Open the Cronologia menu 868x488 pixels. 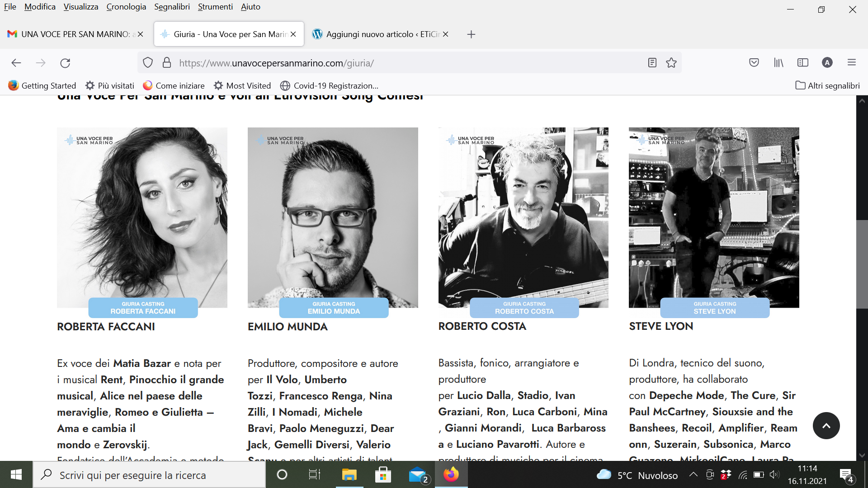(126, 7)
